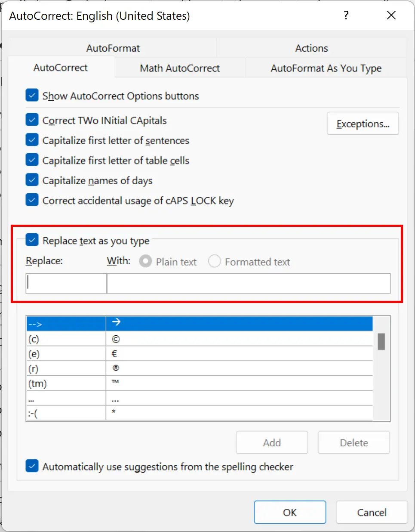Click the right arrow symbol cell
Screen dimensions: 415x532
(239, 324)
